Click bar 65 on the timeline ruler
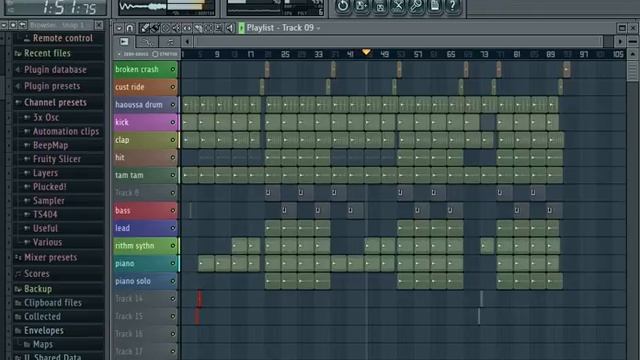The width and height of the screenshot is (640, 360). 451,54
